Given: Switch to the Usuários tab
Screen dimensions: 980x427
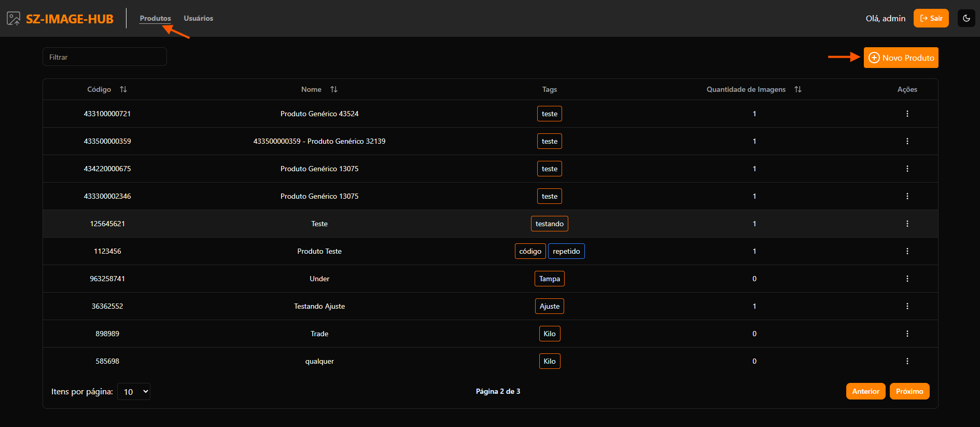Looking at the screenshot, I should (198, 18).
